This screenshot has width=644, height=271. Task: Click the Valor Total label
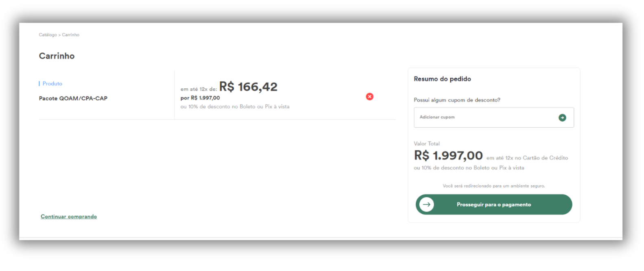click(427, 144)
